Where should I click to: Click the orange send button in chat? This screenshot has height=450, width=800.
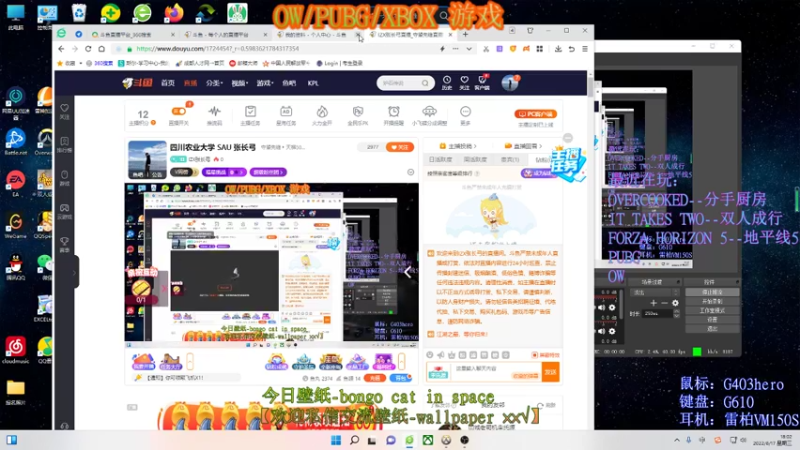(551, 372)
